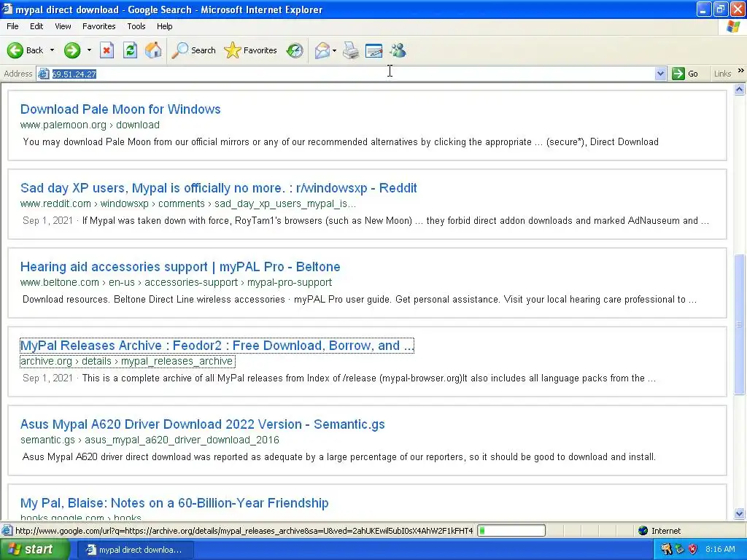Open the Forward history dropdown arrow
The height and width of the screenshot is (560, 747).
(x=89, y=50)
